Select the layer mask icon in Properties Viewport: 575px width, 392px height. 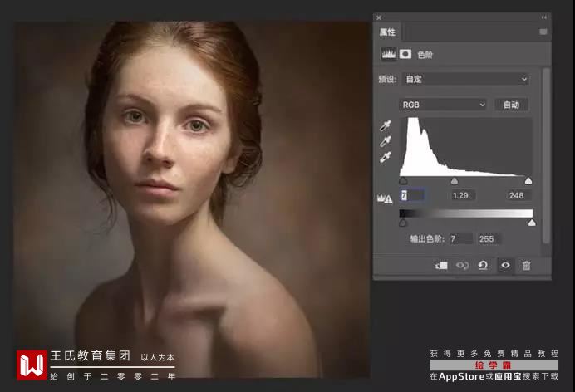coord(405,54)
